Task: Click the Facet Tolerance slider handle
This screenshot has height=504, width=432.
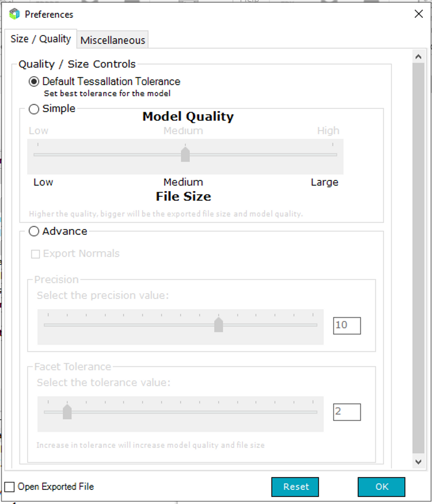Action: pos(67,412)
